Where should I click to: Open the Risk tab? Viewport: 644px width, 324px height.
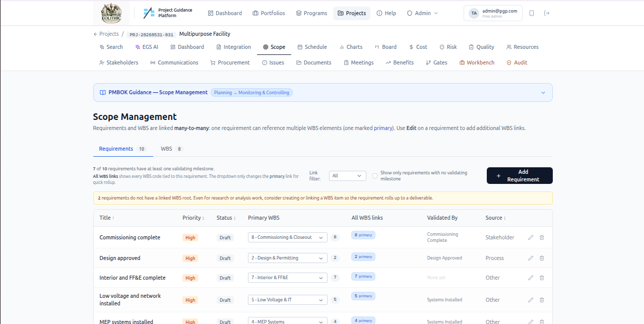click(448, 47)
